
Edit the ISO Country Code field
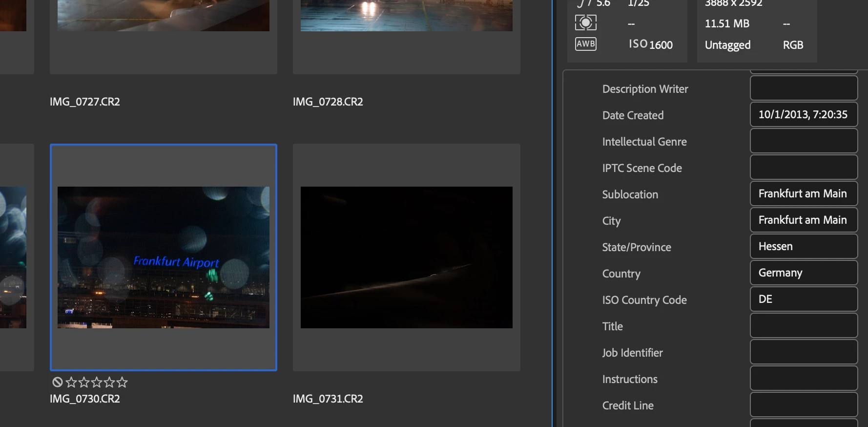804,299
